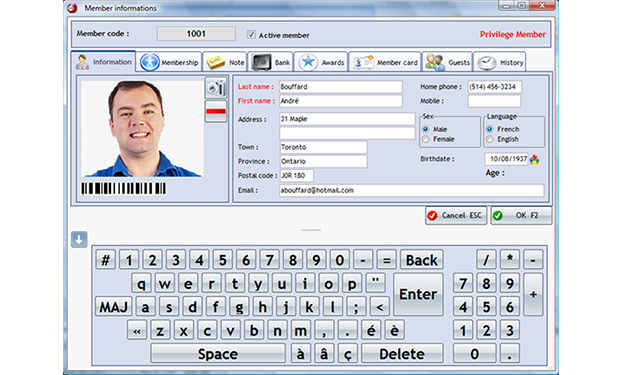Tap the semicolon key

tap(356, 307)
